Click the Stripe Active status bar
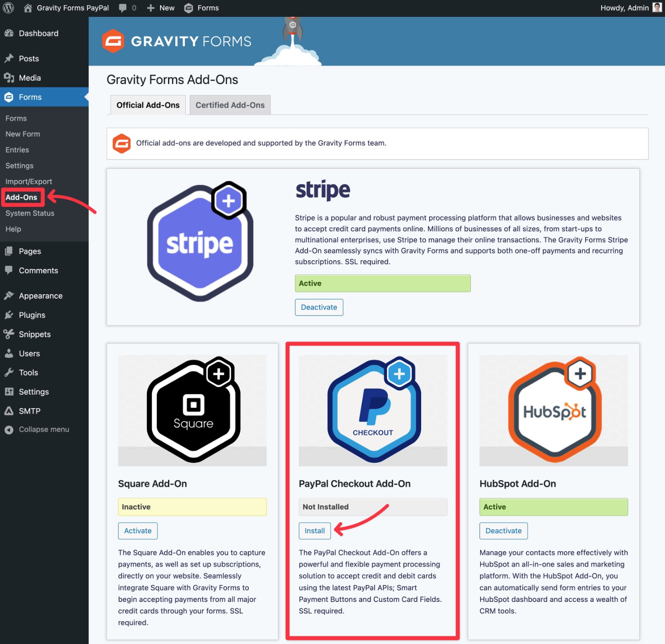This screenshot has height=644, width=665. pos(383,283)
